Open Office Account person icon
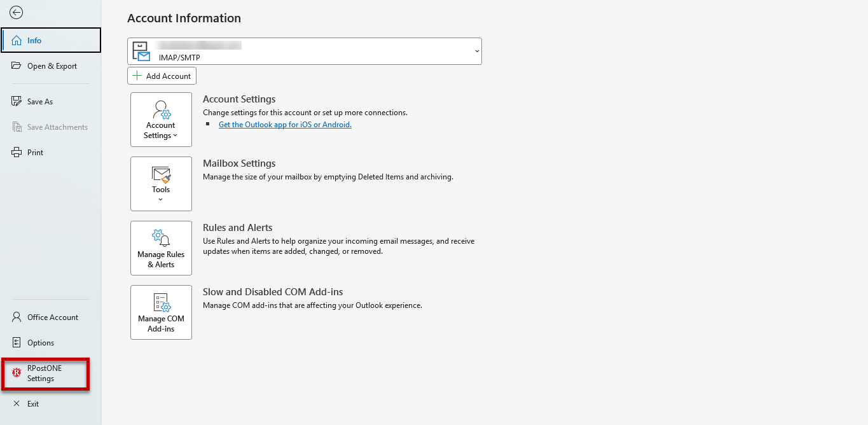This screenshot has height=425, width=868. tap(17, 317)
